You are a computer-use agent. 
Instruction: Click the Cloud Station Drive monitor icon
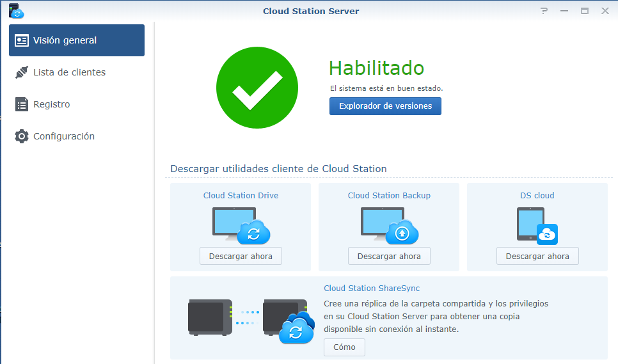coord(241,226)
